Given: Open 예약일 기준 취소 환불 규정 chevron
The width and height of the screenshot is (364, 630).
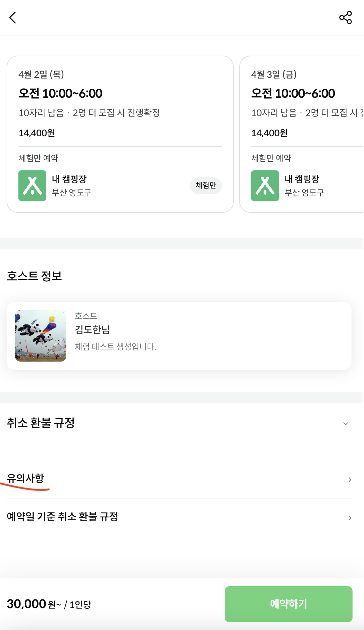Looking at the screenshot, I should click(350, 518).
